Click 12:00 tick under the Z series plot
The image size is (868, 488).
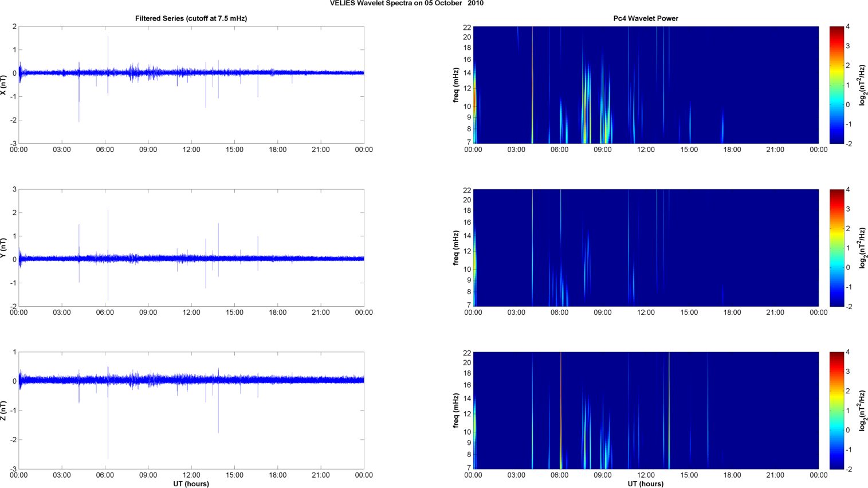191,475
